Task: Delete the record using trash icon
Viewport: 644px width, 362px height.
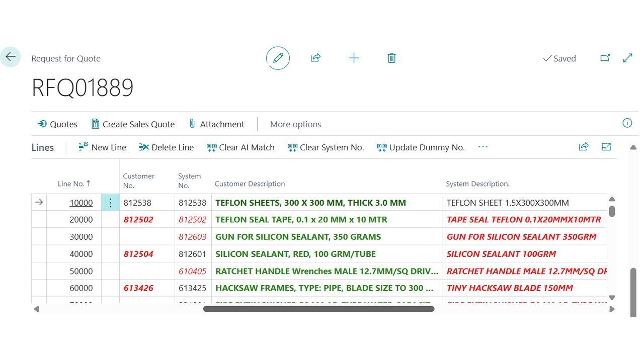Action: point(391,58)
